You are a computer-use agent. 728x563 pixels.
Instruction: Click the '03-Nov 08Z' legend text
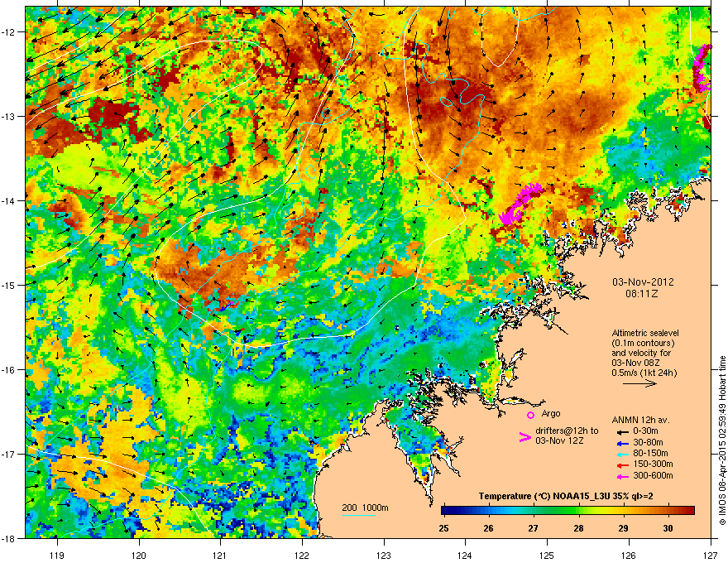[635, 363]
